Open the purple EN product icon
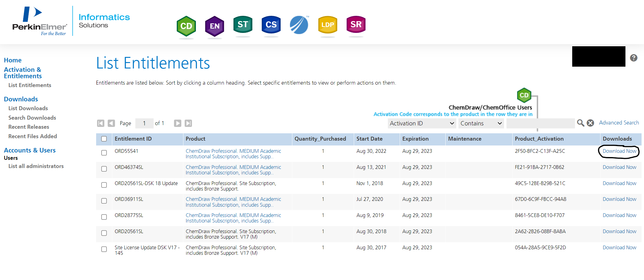Image resolution: width=644 pixels, height=280 pixels. tap(214, 26)
